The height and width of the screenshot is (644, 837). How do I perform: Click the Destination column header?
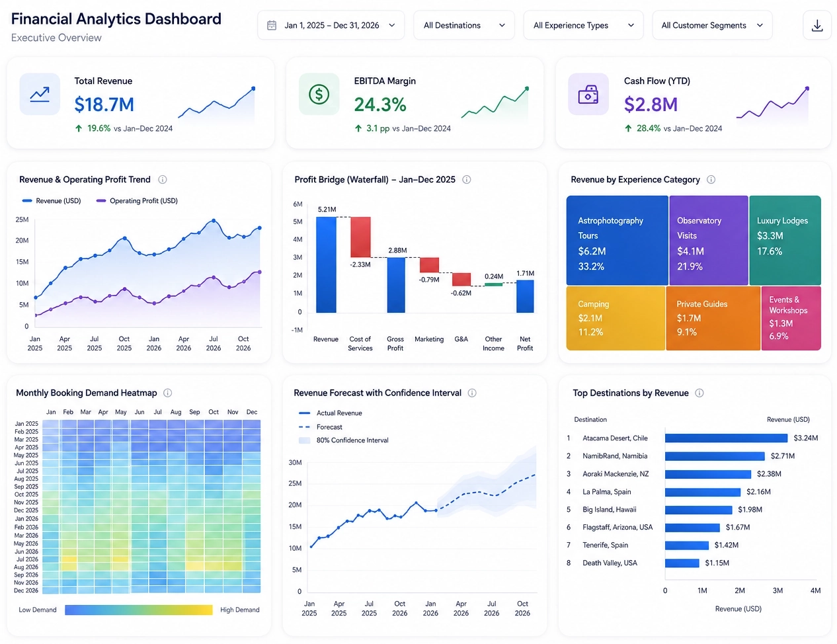point(590,419)
